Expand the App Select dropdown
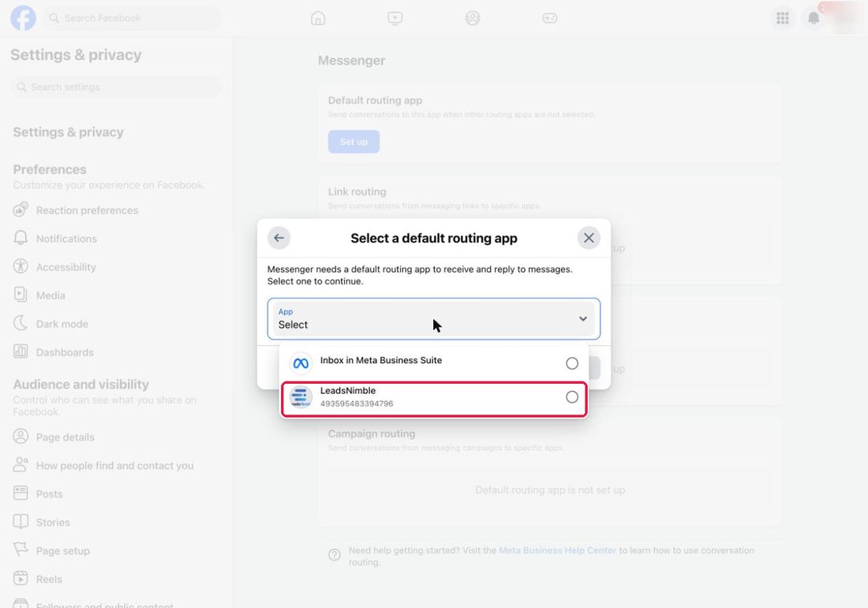Screen dimensions: 868x608 point(434,319)
